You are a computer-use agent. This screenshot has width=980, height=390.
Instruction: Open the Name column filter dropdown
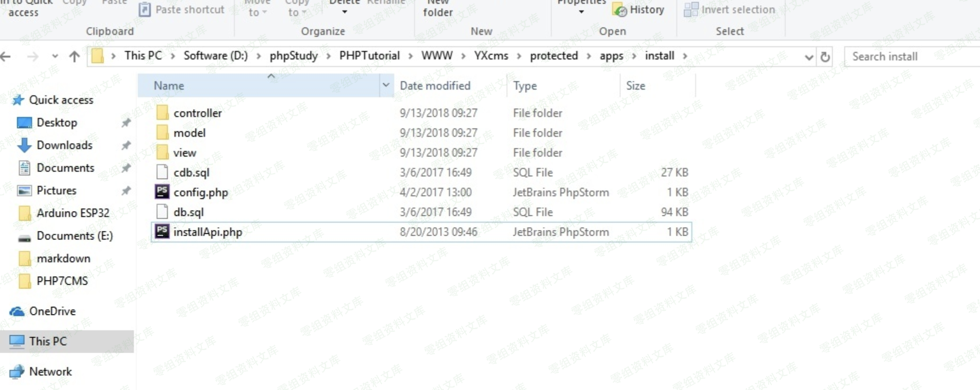(x=386, y=85)
